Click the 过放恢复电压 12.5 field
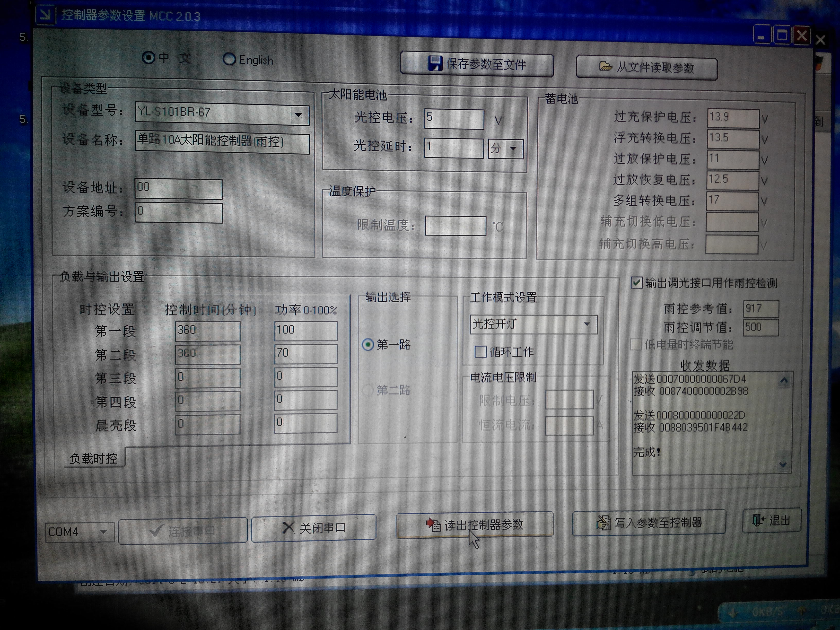The height and width of the screenshot is (630, 840). (x=732, y=181)
